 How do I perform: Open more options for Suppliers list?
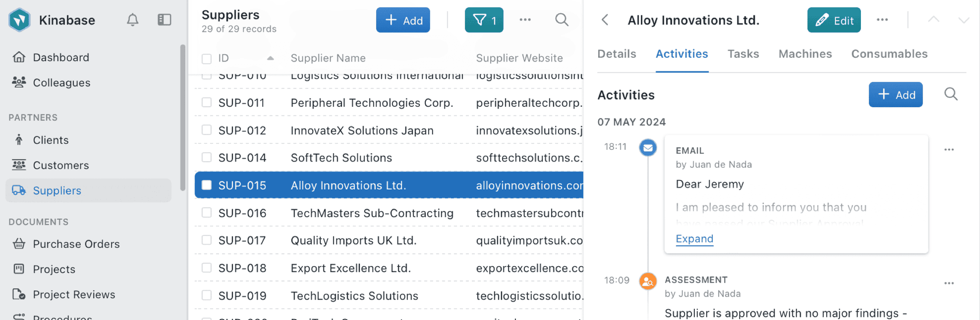pyautogui.click(x=525, y=20)
